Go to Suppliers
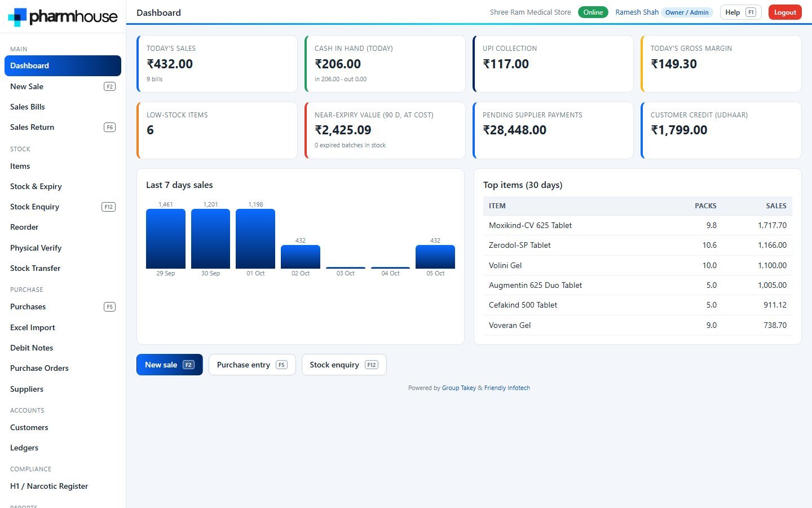The image size is (812, 508). 63,389
